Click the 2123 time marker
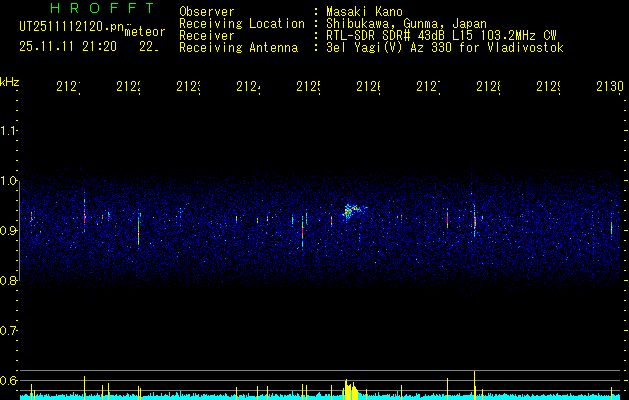The image size is (629, 400). point(189,87)
